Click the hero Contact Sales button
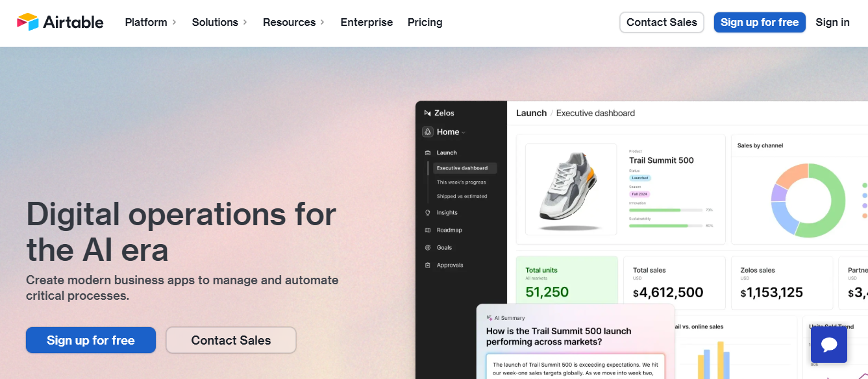Image resolution: width=868 pixels, height=379 pixels. [x=231, y=340]
